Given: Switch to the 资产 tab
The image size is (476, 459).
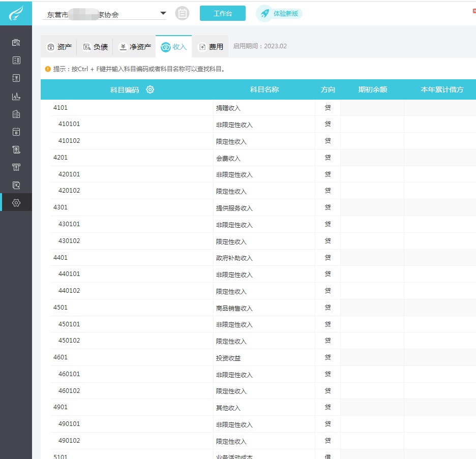Looking at the screenshot, I should (x=59, y=47).
